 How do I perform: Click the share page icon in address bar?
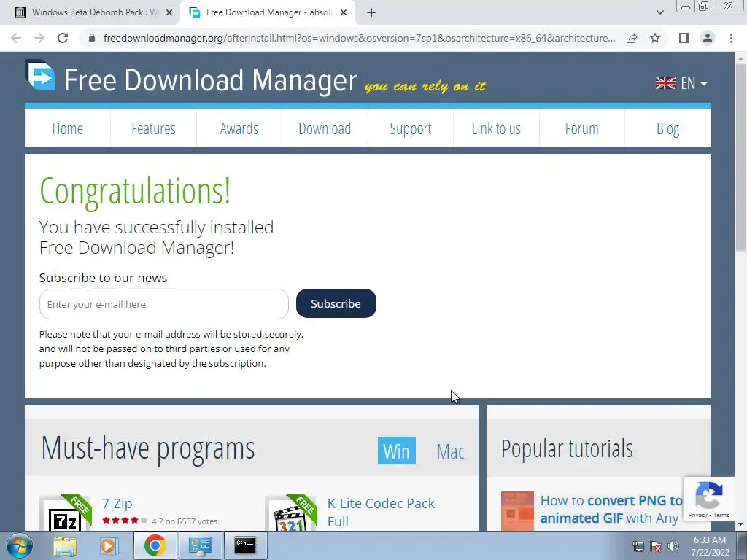[632, 38]
